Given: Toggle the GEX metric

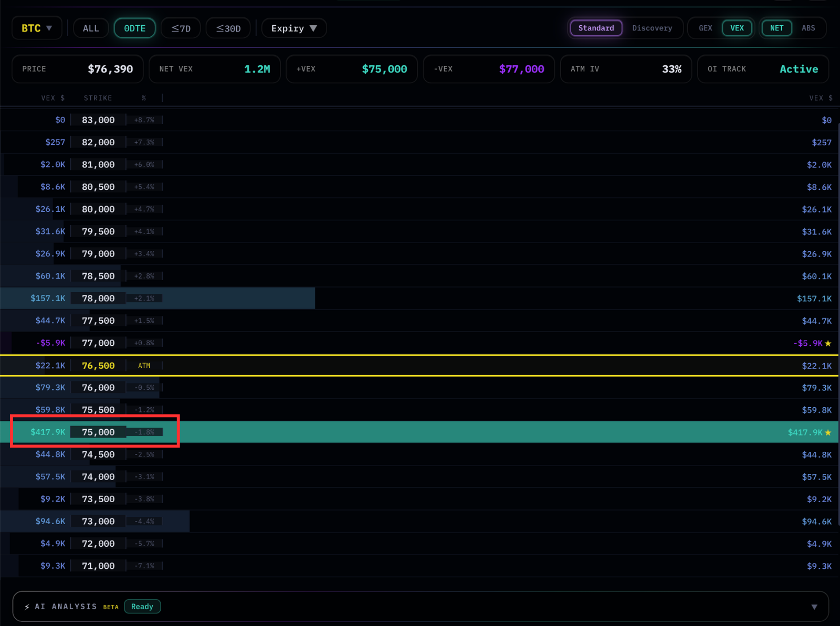Looking at the screenshot, I should (706, 28).
